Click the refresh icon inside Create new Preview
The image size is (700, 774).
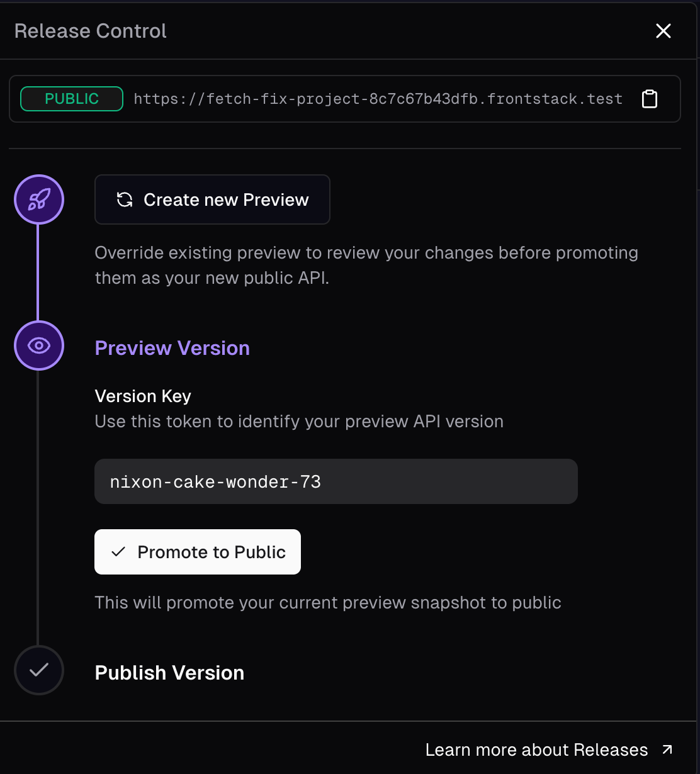pos(124,199)
